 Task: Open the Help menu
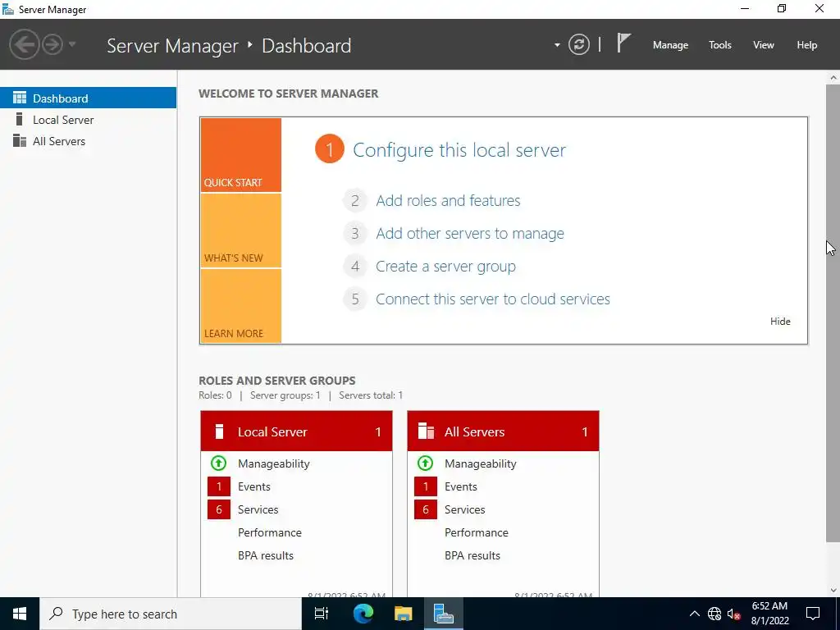tap(807, 45)
